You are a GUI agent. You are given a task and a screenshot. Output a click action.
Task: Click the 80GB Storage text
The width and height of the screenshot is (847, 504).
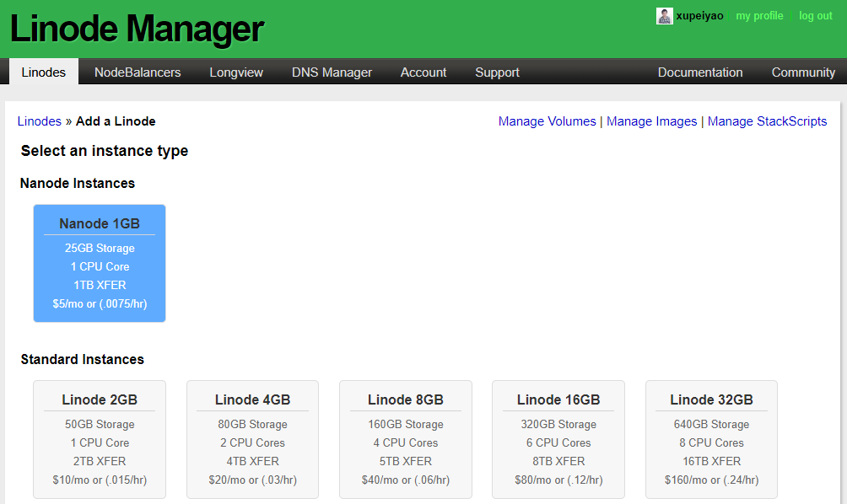[x=253, y=424]
